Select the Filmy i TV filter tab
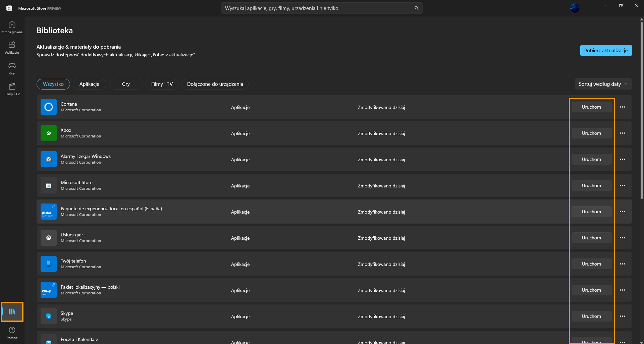 point(162,84)
